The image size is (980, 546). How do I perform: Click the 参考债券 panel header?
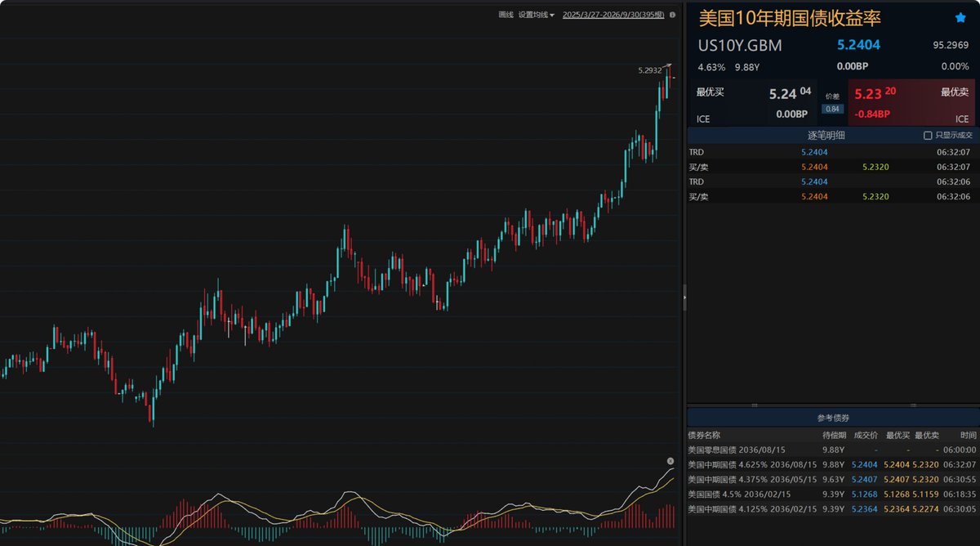tap(833, 418)
